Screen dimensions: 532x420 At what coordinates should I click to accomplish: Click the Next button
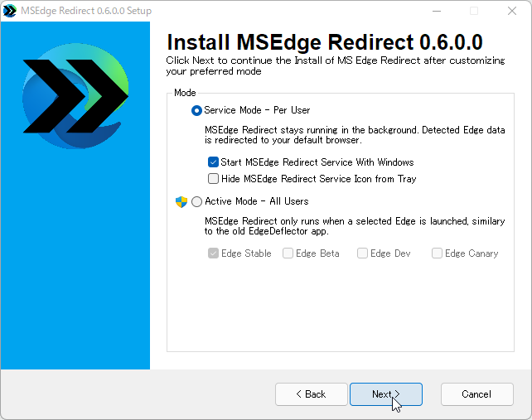(386, 394)
